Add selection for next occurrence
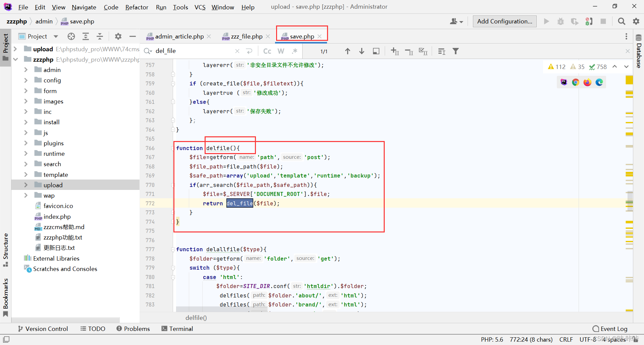Viewport: 644px width, 345px height. 395,51
